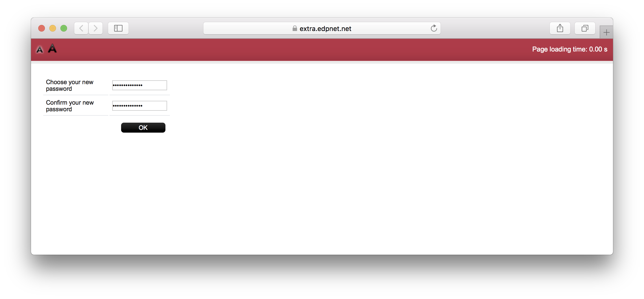Click the sidebar toggle panel icon
This screenshot has width=644, height=299.
click(119, 28)
